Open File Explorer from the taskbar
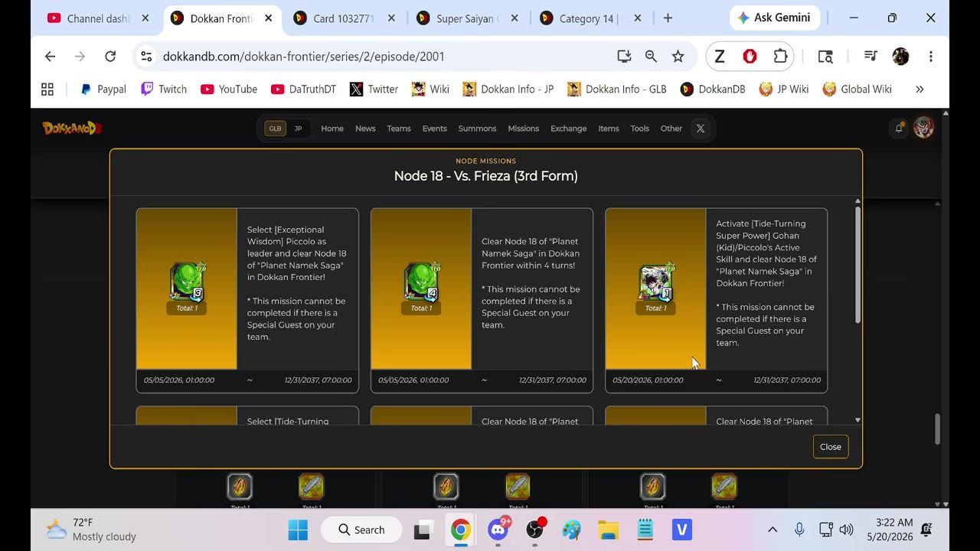Image resolution: width=980 pixels, height=551 pixels. pyautogui.click(x=609, y=530)
